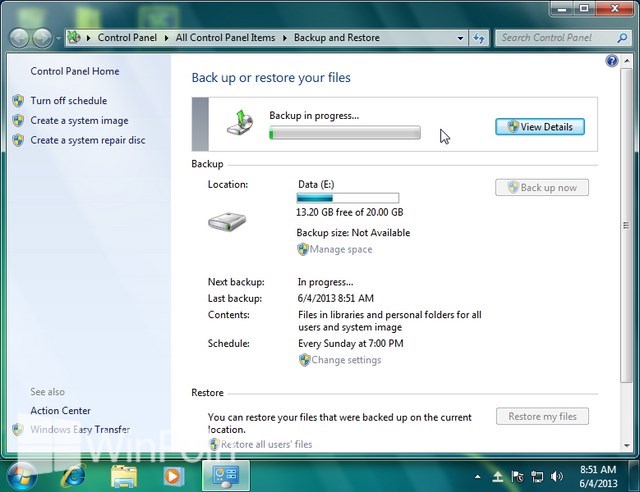Click the backup in progress drive icon
Screen dimensions: 640x492
240,122
